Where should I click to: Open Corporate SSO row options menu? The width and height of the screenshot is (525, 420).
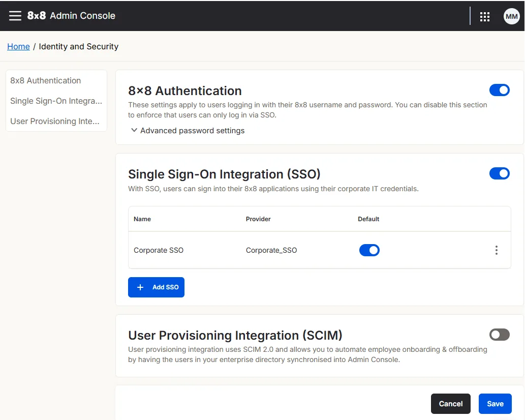click(496, 250)
